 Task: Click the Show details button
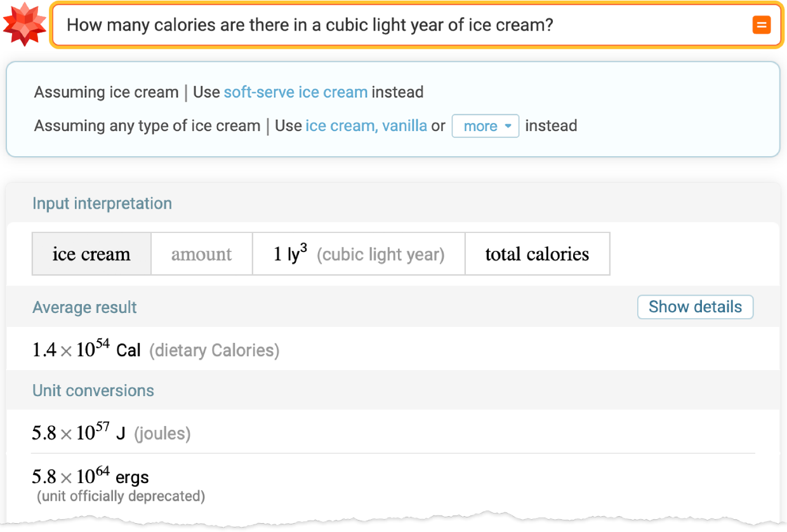click(695, 307)
